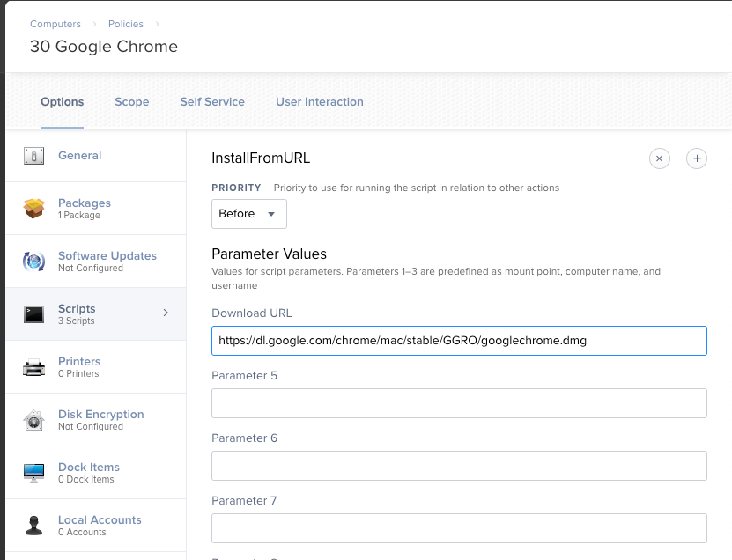This screenshot has height=560, width=732.
Task: Click the General light switch icon
Action: pos(33,156)
